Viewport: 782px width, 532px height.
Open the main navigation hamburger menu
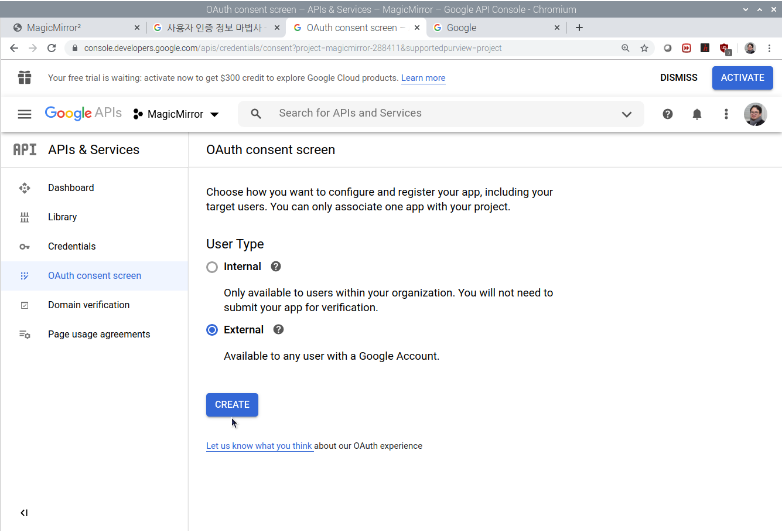pyautogui.click(x=25, y=114)
